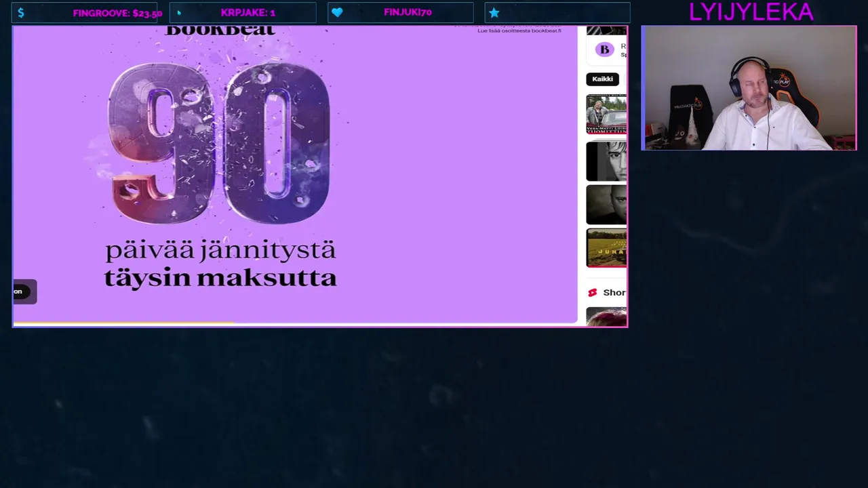Click the FINGROOVE: $23.50 top donation text
The height and width of the screenshot is (488, 868).
tap(117, 13)
